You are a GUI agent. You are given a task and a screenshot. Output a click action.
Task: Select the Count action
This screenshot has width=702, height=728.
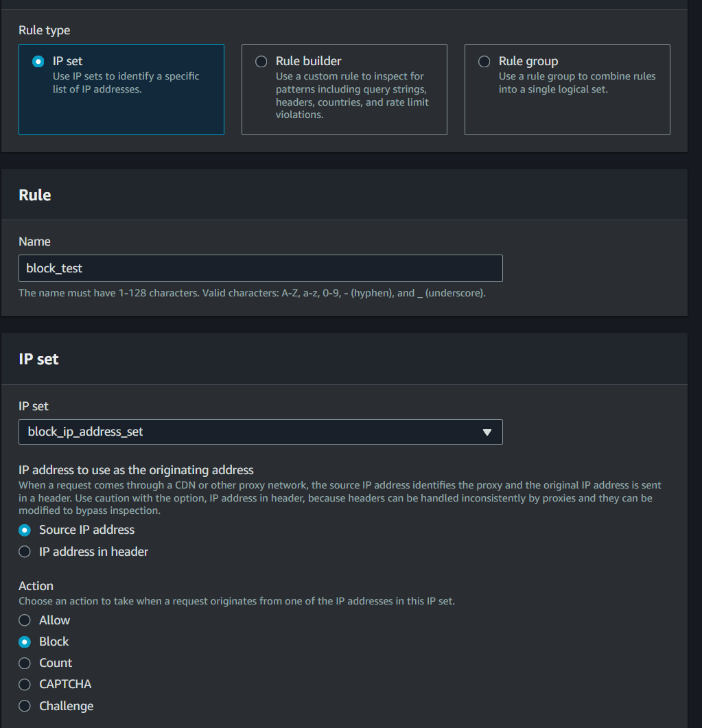click(x=24, y=662)
